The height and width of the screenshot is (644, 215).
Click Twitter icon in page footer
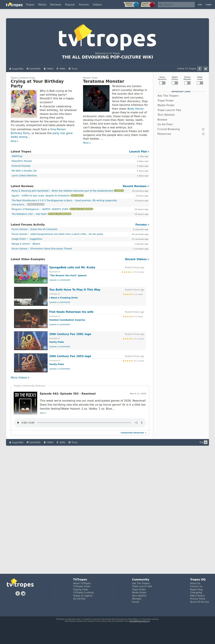[23, 594]
